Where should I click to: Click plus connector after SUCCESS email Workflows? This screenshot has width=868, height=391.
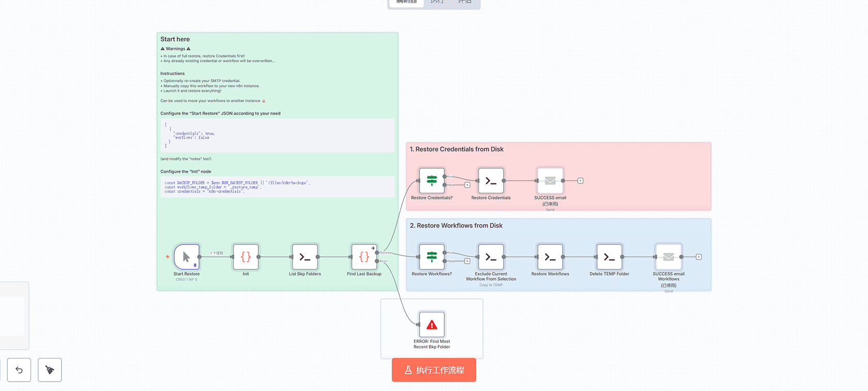(x=699, y=257)
